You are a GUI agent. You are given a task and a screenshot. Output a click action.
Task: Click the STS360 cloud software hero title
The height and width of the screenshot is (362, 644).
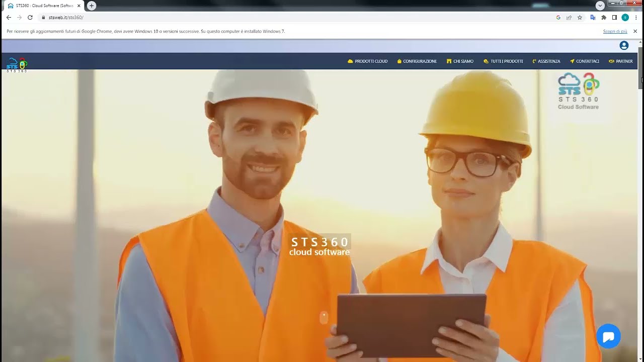pyautogui.click(x=319, y=246)
